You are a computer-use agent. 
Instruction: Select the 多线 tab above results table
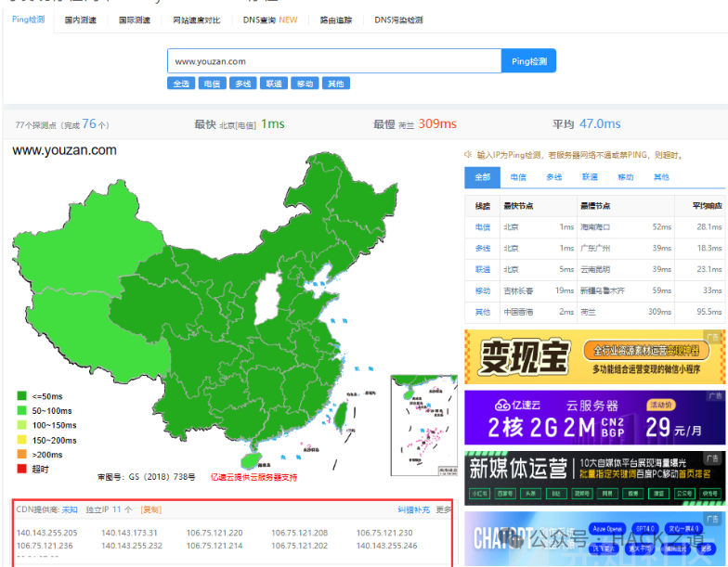pyautogui.click(x=553, y=177)
